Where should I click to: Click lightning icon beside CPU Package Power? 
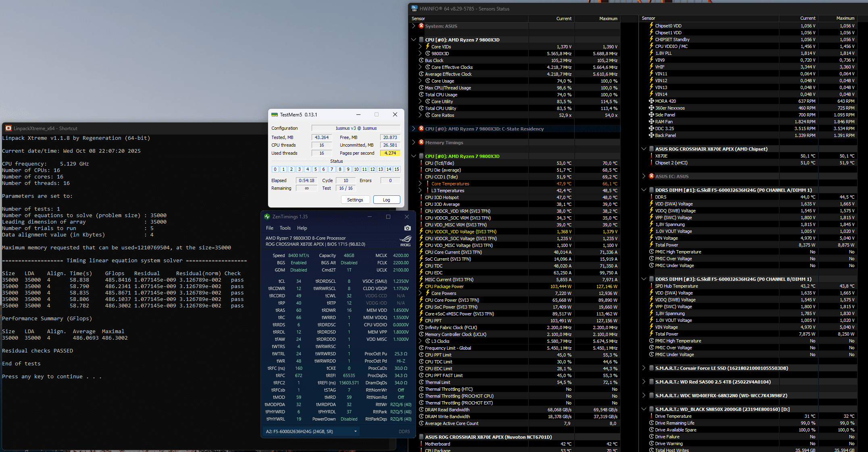pos(421,286)
